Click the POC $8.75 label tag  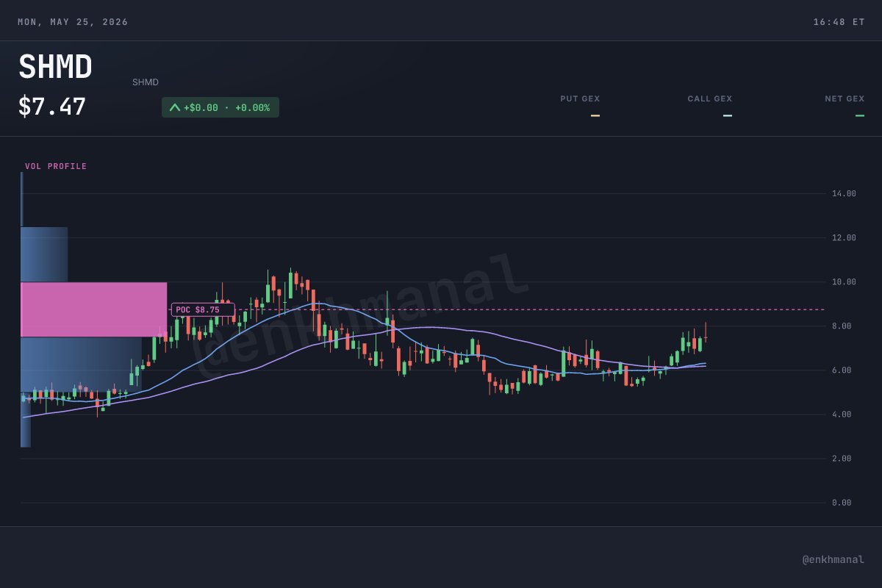[203, 309]
